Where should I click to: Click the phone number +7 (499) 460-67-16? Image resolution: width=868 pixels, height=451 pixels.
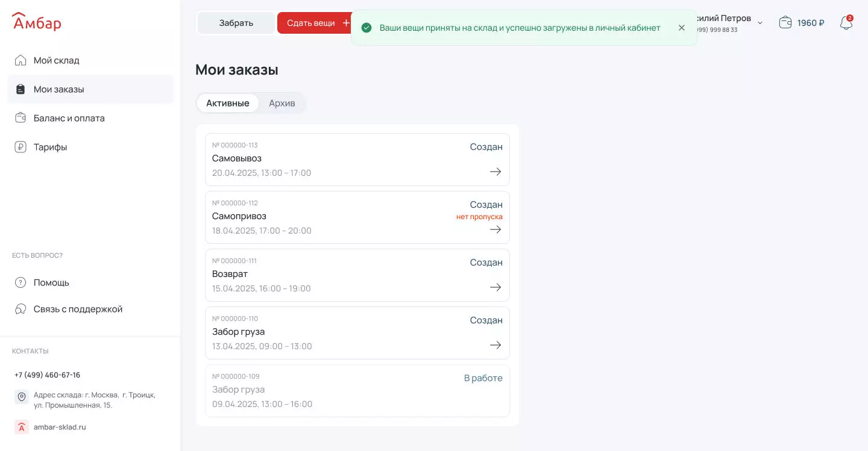[47, 375]
